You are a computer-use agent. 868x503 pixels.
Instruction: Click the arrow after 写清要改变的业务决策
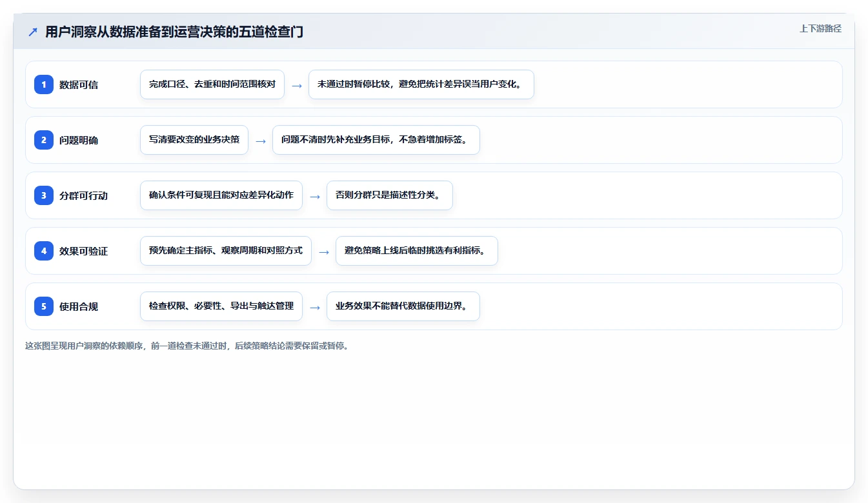click(x=261, y=141)
